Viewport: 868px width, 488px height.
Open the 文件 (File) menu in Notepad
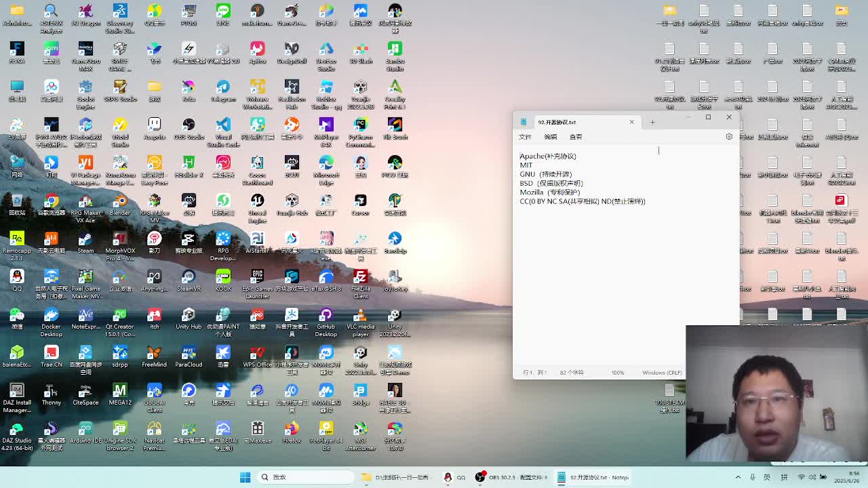(525, 137)
